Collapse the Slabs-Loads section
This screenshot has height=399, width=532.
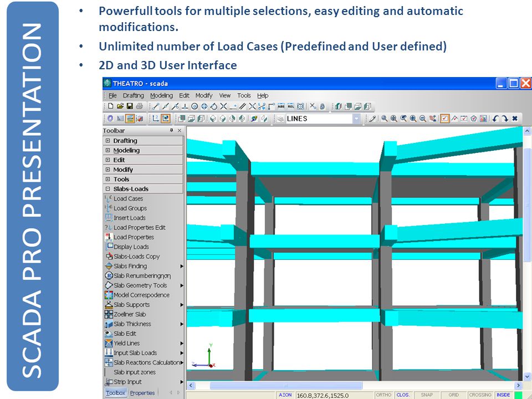pos(108,189)
